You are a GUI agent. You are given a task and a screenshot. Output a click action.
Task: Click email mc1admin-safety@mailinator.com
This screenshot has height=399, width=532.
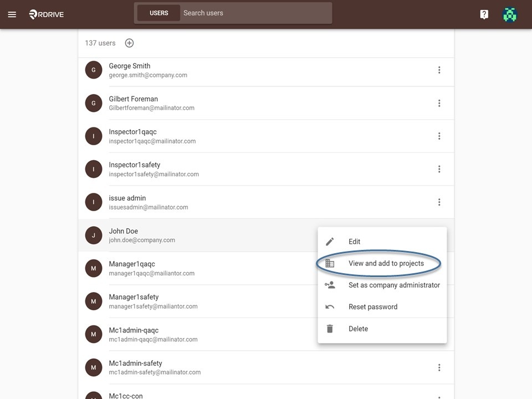[155, 372]
